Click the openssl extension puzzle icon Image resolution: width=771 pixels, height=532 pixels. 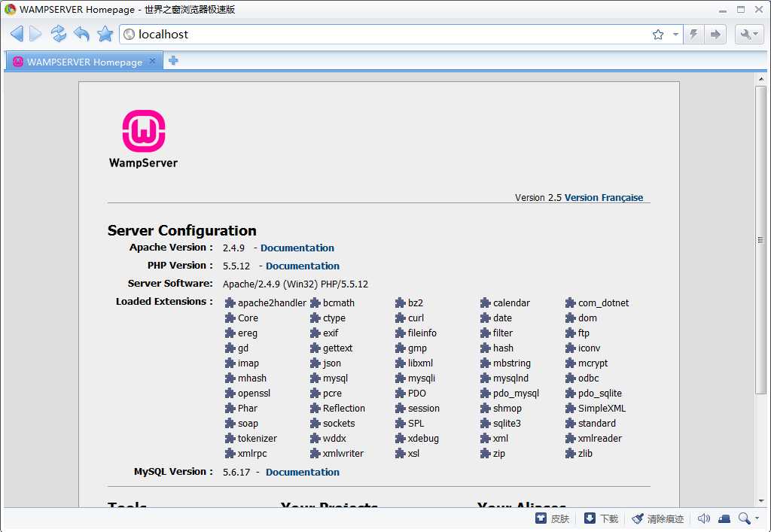pyautogui.click(x=230, y=393)
